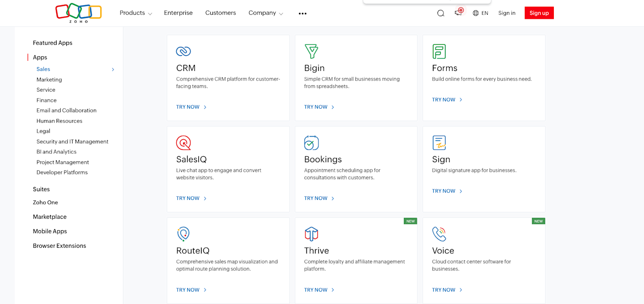Select Apps in the sidebar
This screenshot has height=304, width=644.
point(40,58)
